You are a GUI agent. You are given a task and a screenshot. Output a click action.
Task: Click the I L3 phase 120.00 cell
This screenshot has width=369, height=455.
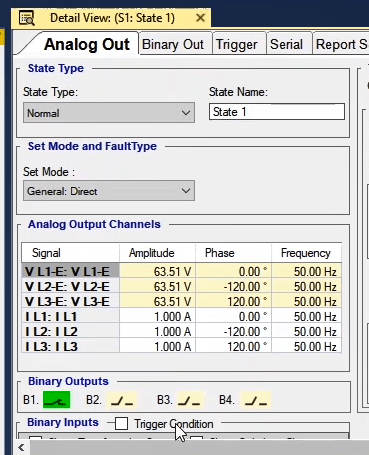(x=233, y=347)
